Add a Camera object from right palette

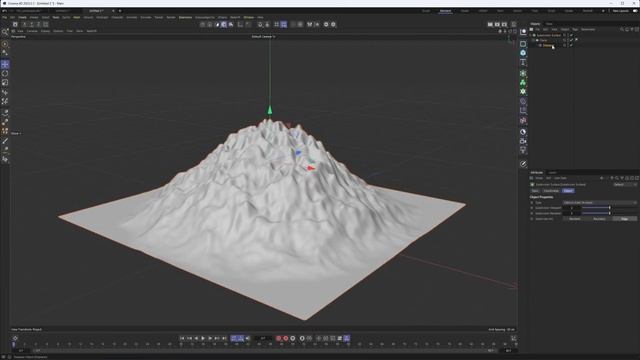[x=523, y=141]
